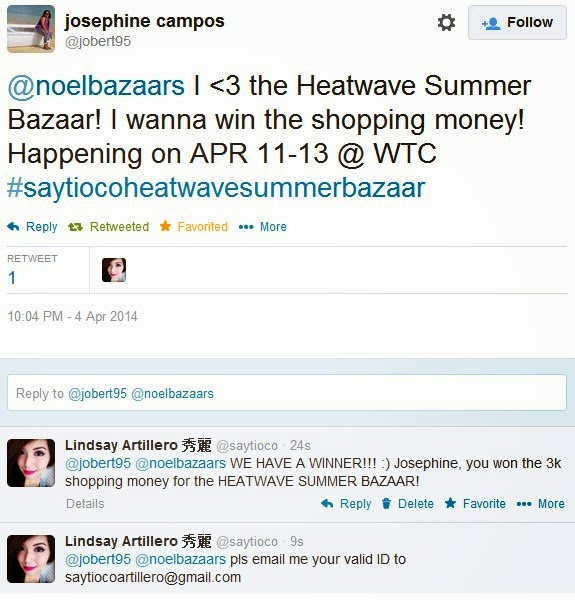Image resolution: width=575 pixels, height=600 pixels.
Task: Delete the WE HAVE A WINNER tweet
Action: click(x=408, y=504)
